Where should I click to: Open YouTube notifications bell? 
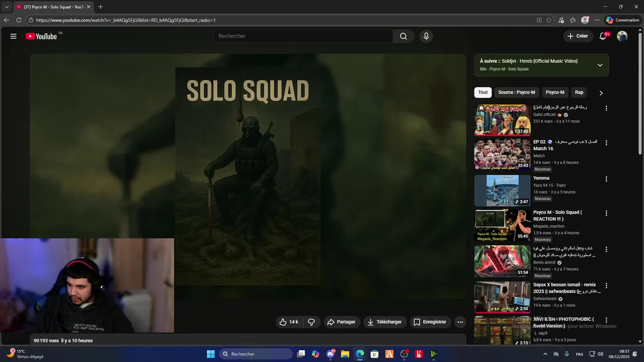[603, 36]
